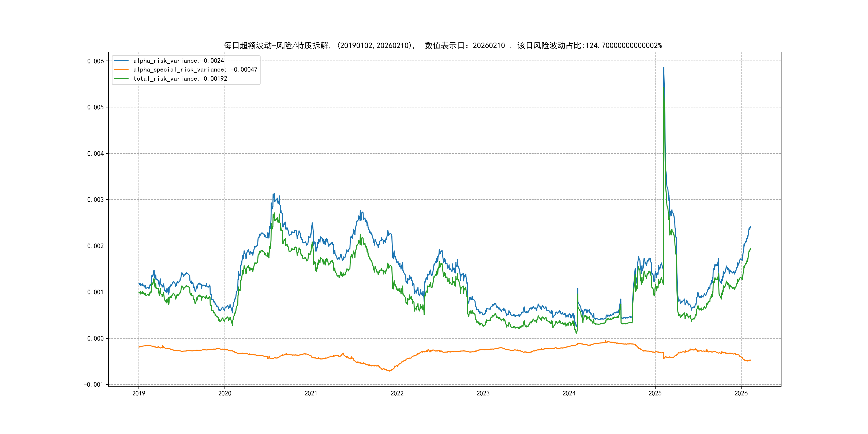The image size is (868, 434).
Task: Click the green total_risk_variance legend swatch
Action: pos(121,78)
